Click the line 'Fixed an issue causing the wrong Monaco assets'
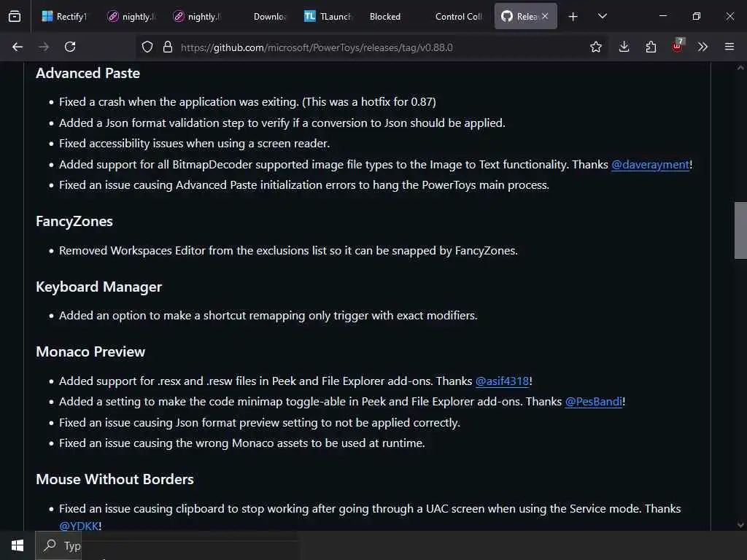747x560 pixels. 242,443
